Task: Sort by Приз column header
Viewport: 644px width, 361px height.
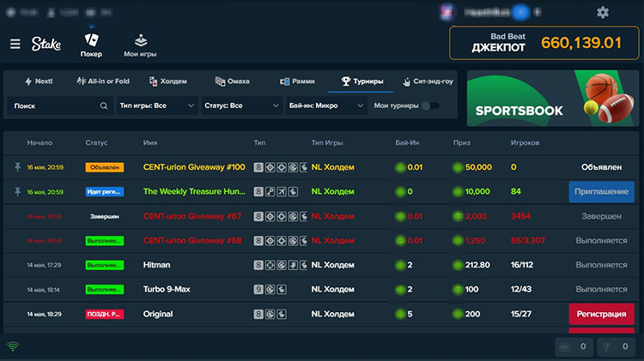Action: [x=462, y=142]
